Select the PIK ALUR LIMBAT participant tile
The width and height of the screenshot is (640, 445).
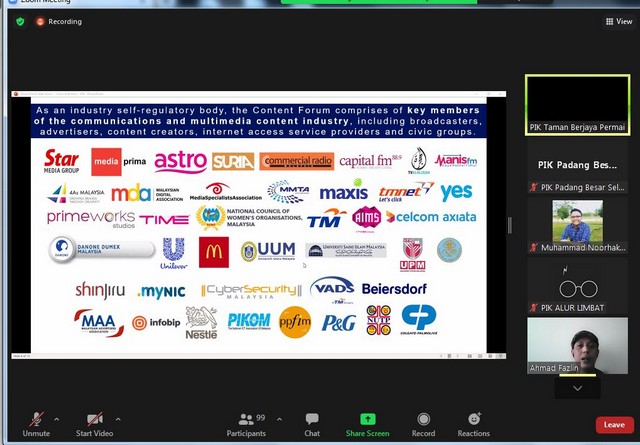point(577,289)
